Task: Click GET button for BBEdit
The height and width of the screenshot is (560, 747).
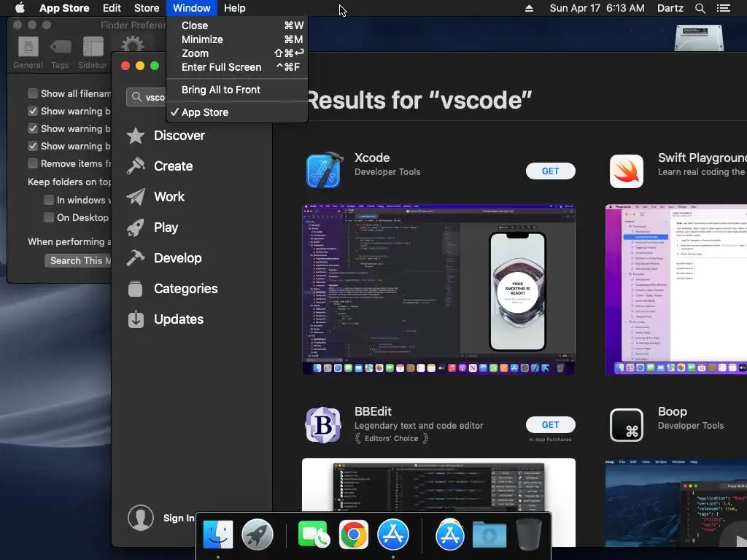Action: (550, 425)
